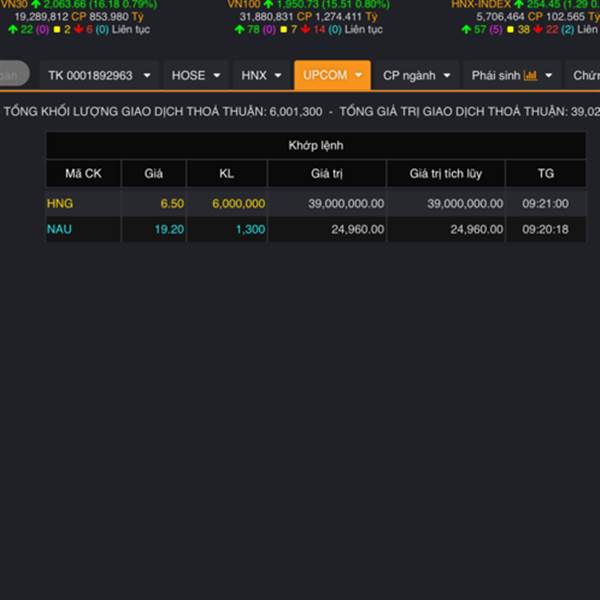Click the VN30 yellow unchanged square icon
The image size is (600, 600).
(x=57, y=29)
